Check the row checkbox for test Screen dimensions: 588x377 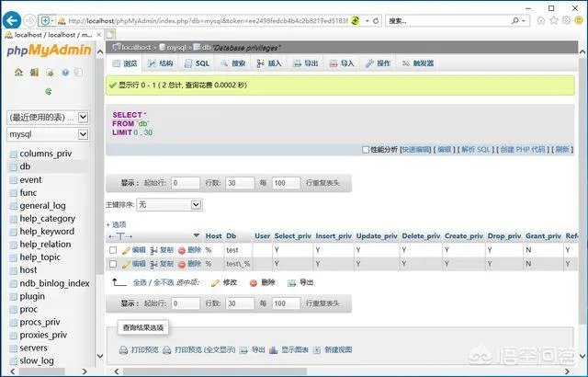(x=113, y=250)
